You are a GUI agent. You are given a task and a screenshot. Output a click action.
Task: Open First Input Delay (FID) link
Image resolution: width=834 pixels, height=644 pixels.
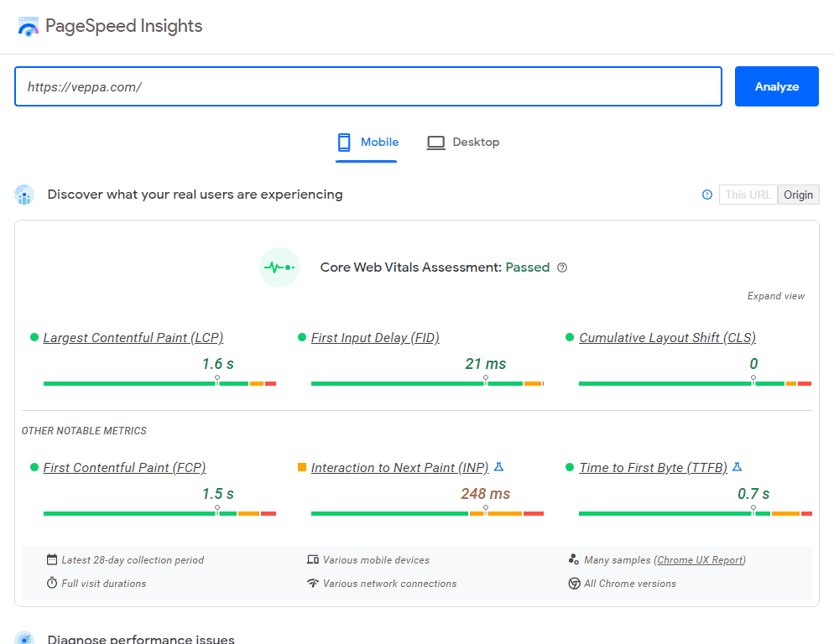(375, 338)
